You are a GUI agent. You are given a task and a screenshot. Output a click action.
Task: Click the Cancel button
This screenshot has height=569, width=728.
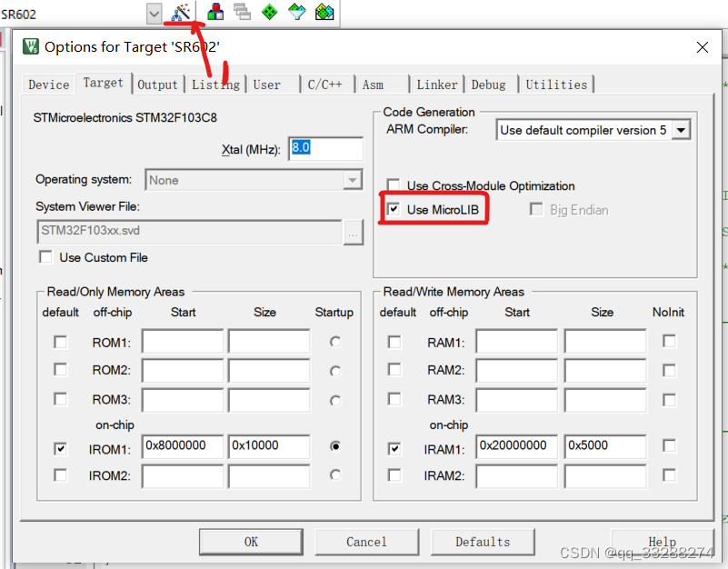367,542
